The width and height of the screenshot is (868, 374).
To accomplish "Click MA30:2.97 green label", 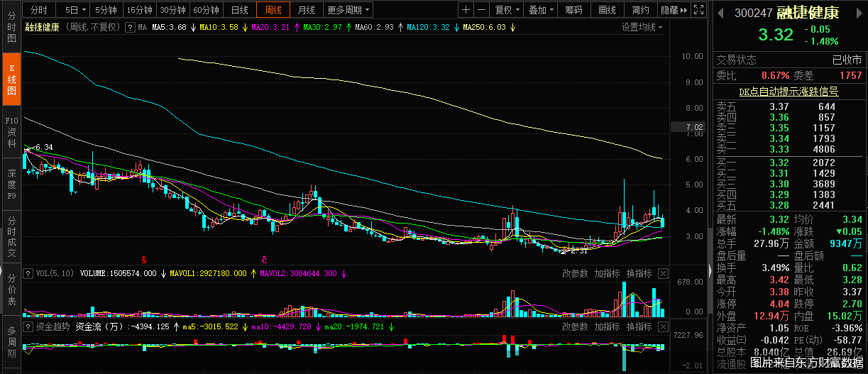I will point(323,27).
